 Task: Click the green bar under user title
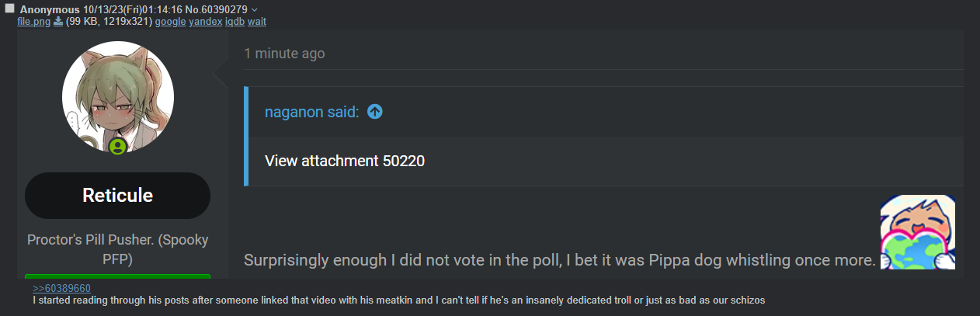pos(117,276)
